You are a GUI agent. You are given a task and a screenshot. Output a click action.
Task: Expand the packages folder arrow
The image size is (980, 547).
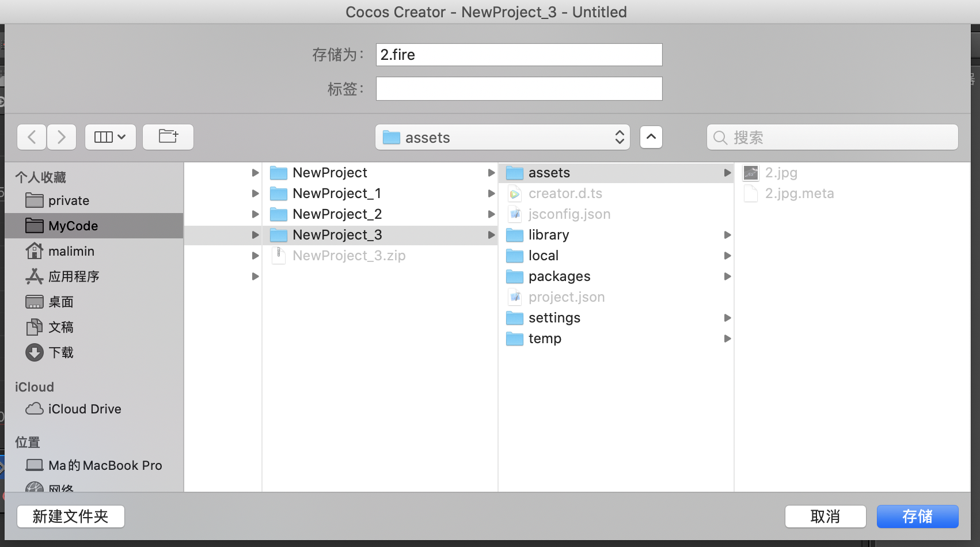(x=727, y=276)
